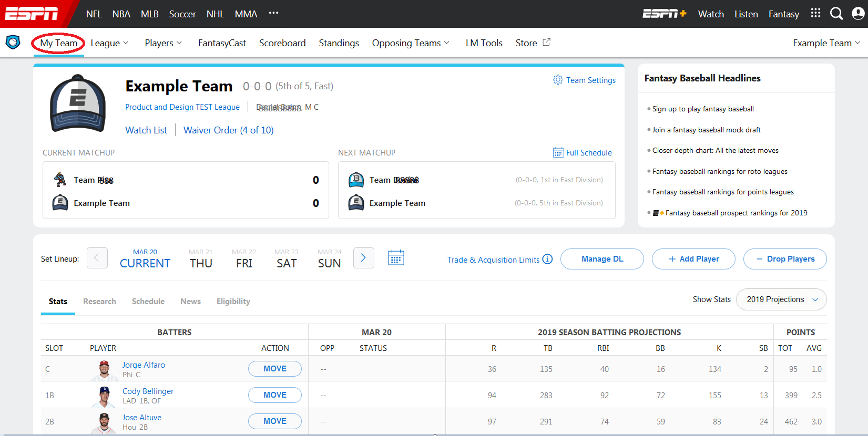This screenshot has width=868, height=436.
Task: Open the 2019 Projections stats dropdown
Action: [782, 299]
